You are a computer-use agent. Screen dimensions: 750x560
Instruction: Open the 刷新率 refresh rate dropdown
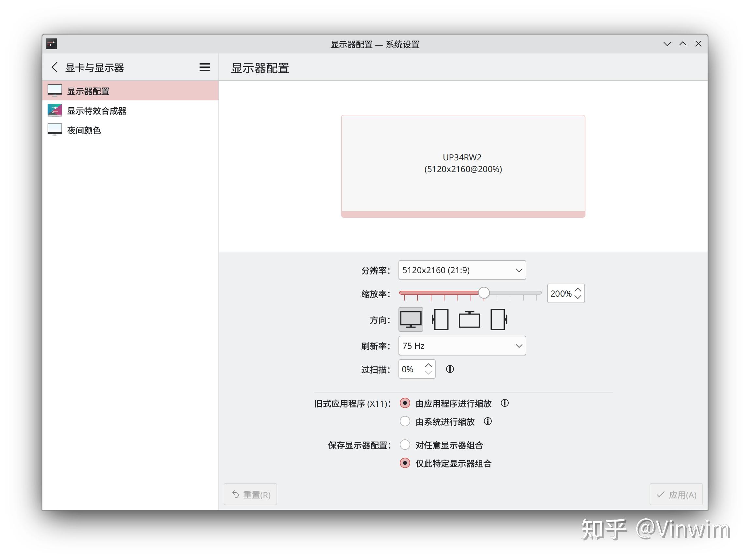pos(462,346)
